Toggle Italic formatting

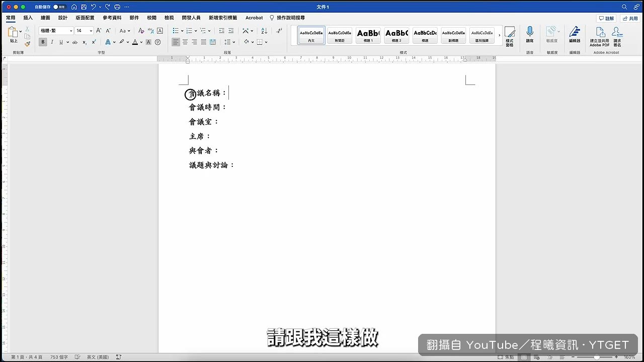coord(52,42)
